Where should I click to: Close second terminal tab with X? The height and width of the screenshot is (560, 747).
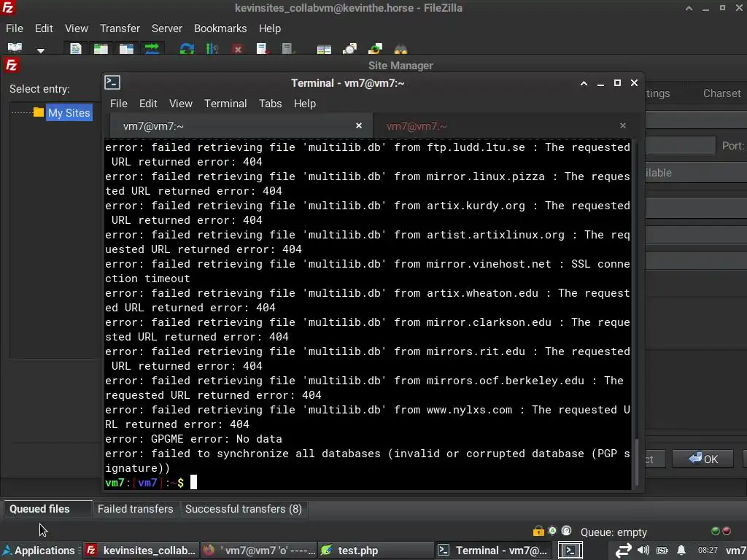(623, 125)
